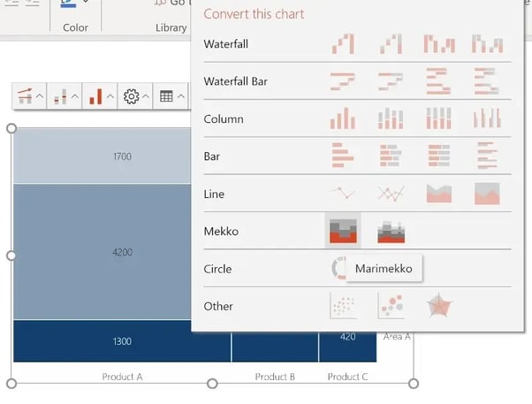Expand caret next to table icon
Image resolution: width=532 pixels, height=404 pixels.
(x=181, y=96)
